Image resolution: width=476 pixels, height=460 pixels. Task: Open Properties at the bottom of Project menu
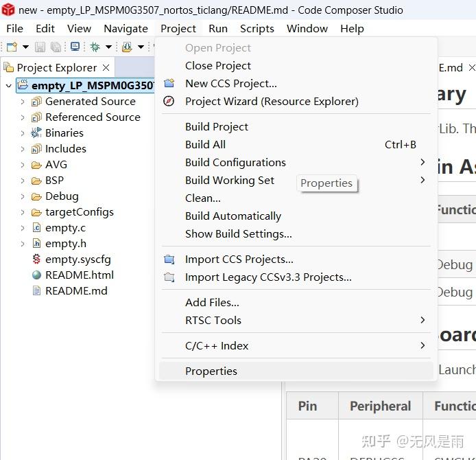click(x=296, y=371)
